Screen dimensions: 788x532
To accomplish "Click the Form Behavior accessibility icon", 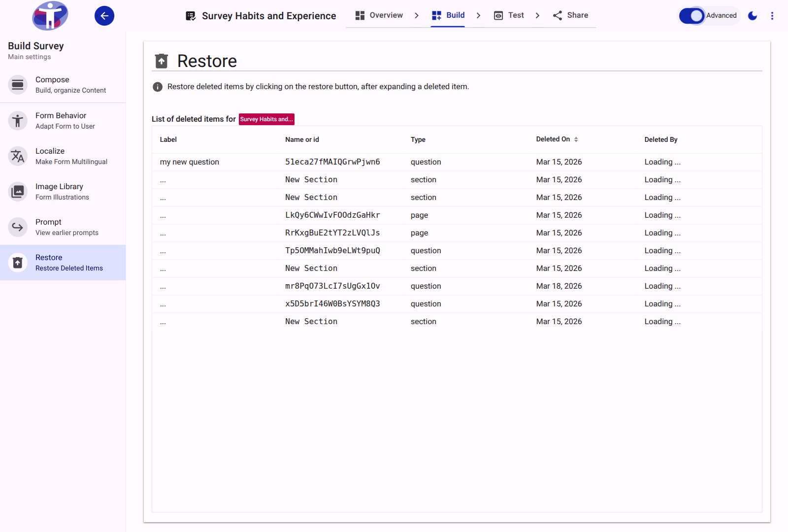I will [x=18, y=121].
